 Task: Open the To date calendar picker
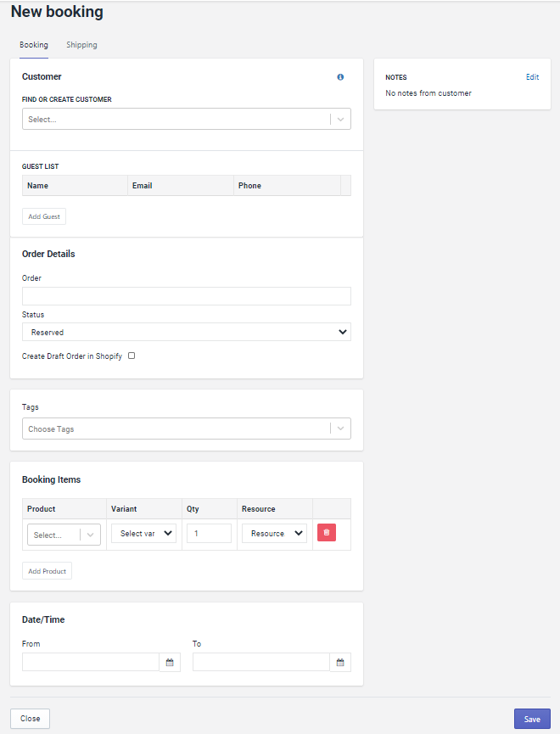click(340, 662)
